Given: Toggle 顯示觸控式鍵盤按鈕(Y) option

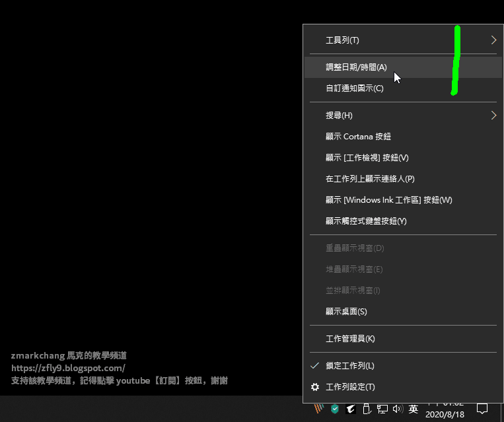Looking at the screenshot, I should 403,221.
